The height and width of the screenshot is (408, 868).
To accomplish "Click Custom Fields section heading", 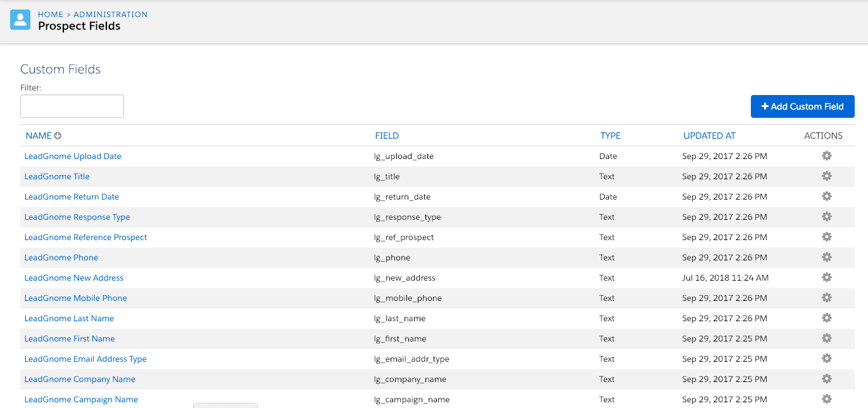I will [61, 69].
